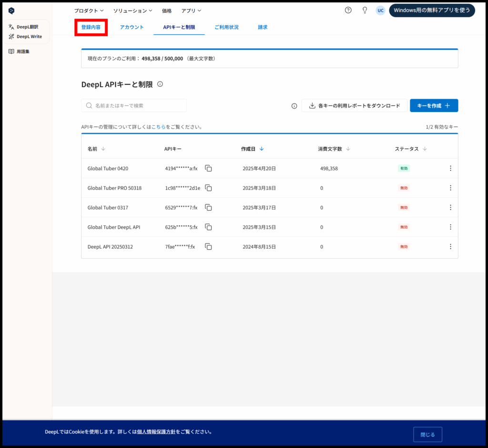Click the Global Tuber 0420 name
488x448 pixels.
[108, 168]
